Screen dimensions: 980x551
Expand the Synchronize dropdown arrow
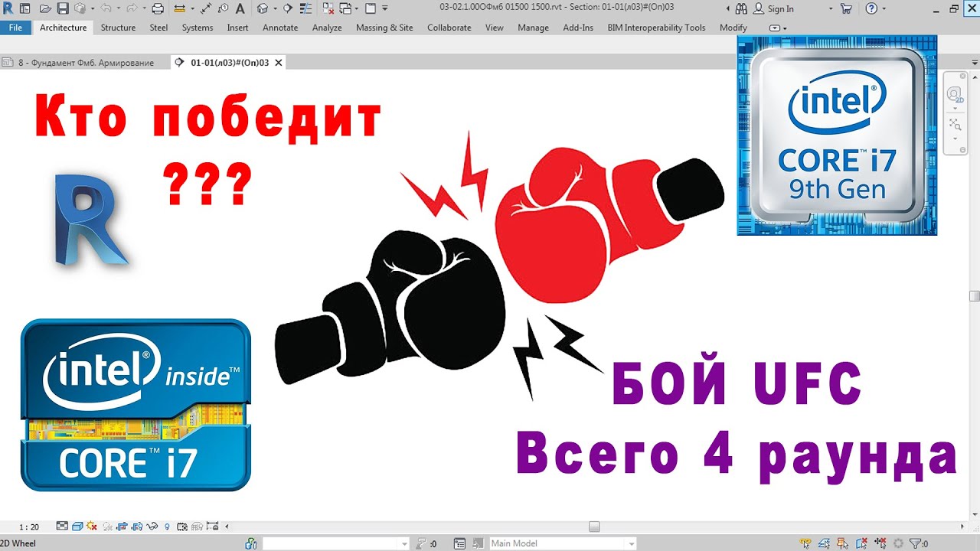click(x=93, y=9)
